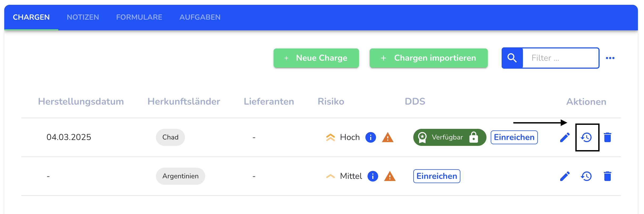This screenshot has width=644, height=214.
Task: Click the edit pencil for Argentinien row
Action: pos(565,176)
